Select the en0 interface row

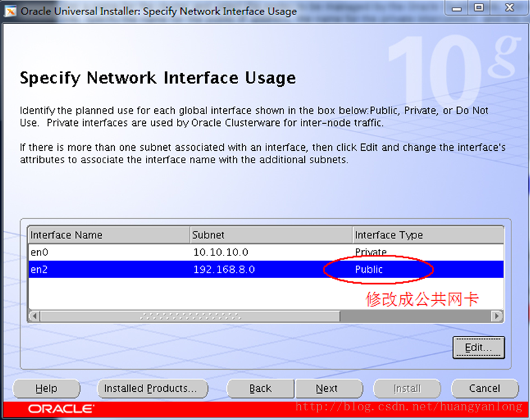pos(266,252)
